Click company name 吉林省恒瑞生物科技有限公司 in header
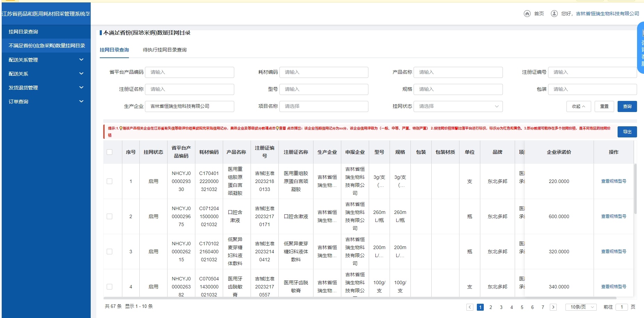Image resolution: width=644 pixels, height=318 pixels. click(608, 14)
